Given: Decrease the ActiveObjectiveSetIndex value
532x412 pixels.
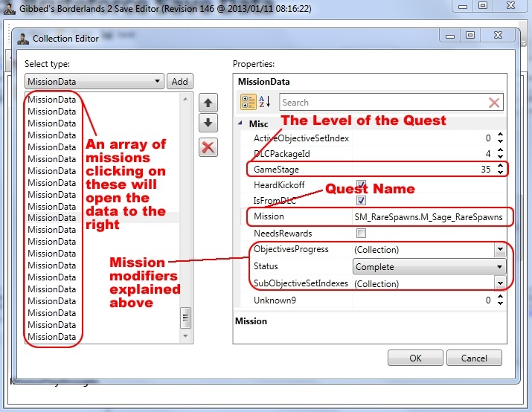Looking at the screenshot, I should 501,141.
